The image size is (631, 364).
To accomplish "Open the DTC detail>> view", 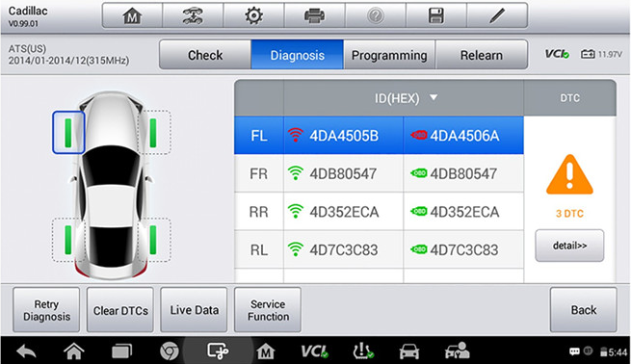I will click(569, 246).
